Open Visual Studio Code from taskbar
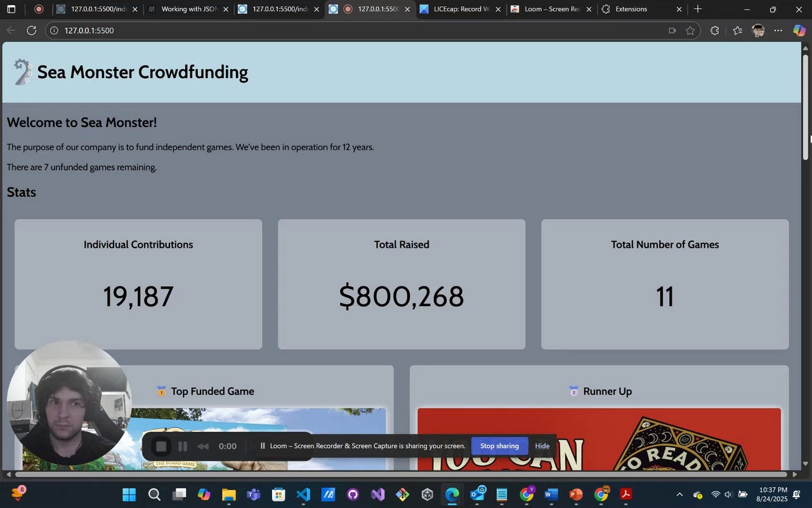 click(303, 495)
